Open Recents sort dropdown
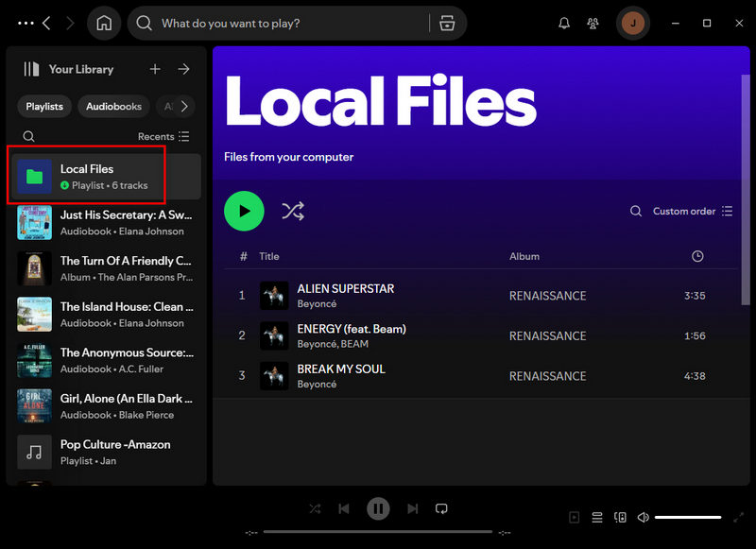 (x=163, y=136)
